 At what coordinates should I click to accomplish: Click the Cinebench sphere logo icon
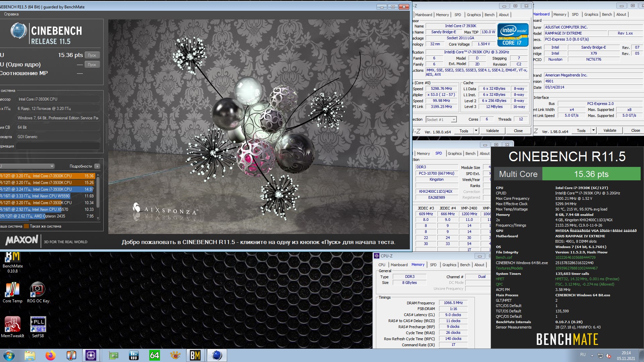[19, 31]
